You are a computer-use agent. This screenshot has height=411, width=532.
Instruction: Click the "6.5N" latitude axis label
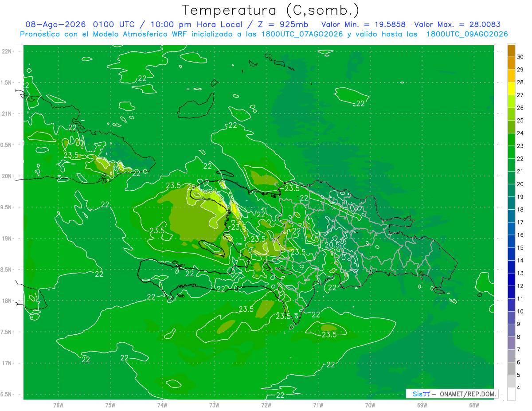7,395
